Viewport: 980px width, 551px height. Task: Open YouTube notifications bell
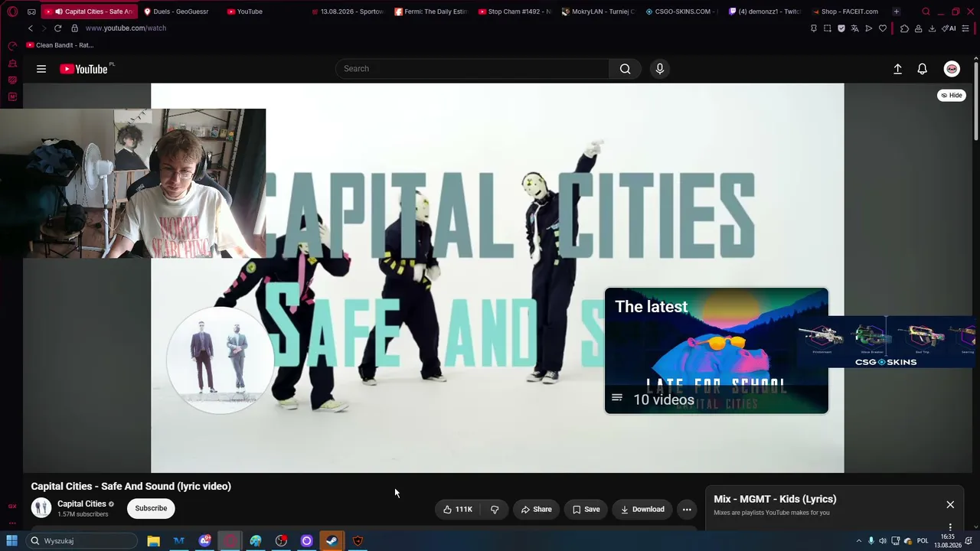(923, 69)
